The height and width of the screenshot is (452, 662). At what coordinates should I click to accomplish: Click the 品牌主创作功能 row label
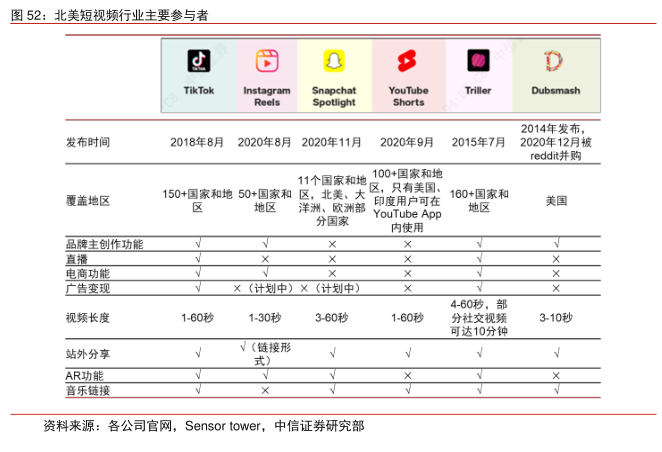[x=104, y=243]
